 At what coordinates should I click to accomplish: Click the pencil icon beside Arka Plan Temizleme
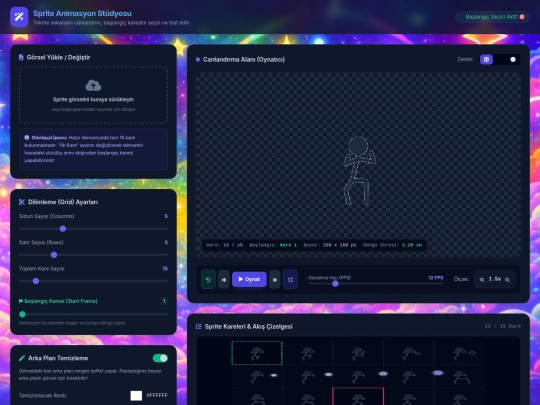[x=22, y=358]
